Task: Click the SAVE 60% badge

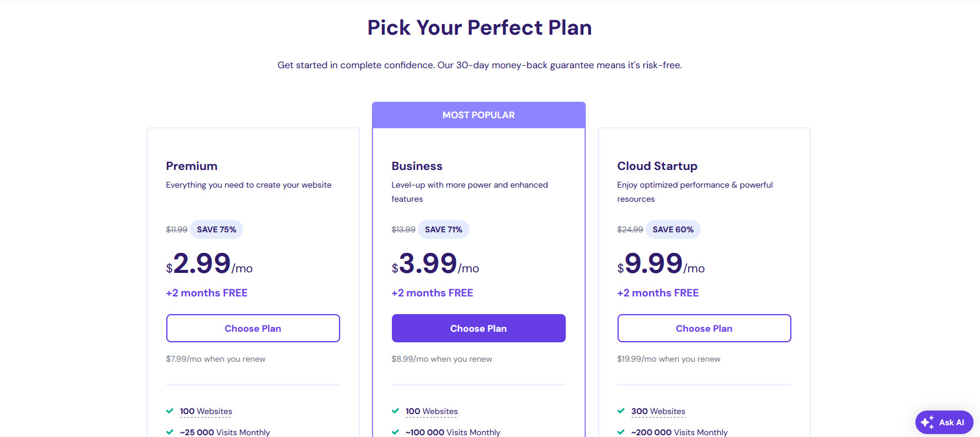Action: pos(673,229)
